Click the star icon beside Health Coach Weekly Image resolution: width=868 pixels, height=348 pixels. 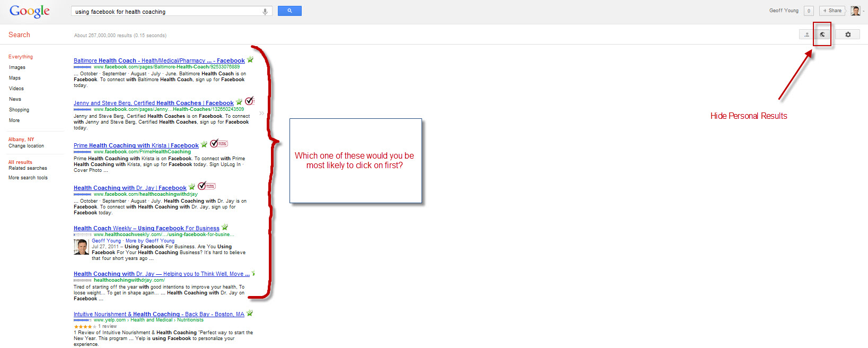point(225,227)
